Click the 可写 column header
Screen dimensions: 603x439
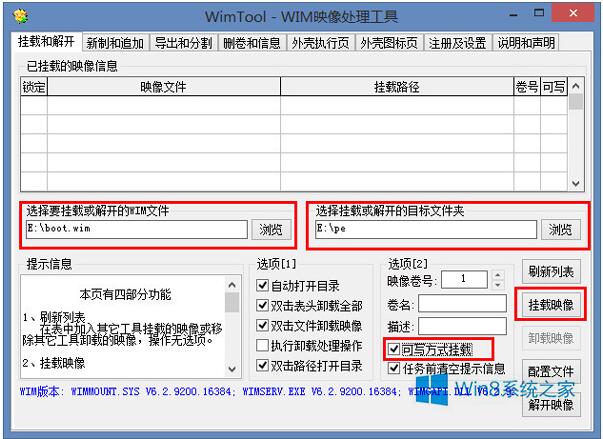click(554, 87)
